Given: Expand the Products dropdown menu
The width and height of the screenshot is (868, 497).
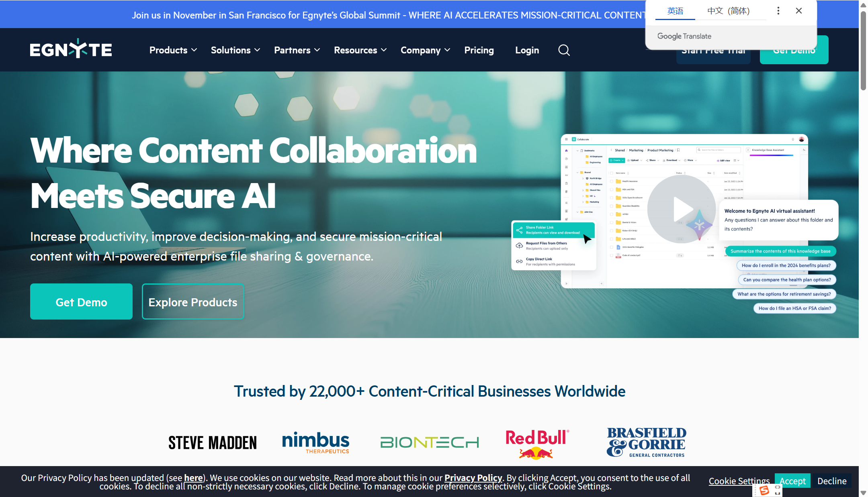Looking at the screenshot, I should pyautogui.click(x=173, y=50).
